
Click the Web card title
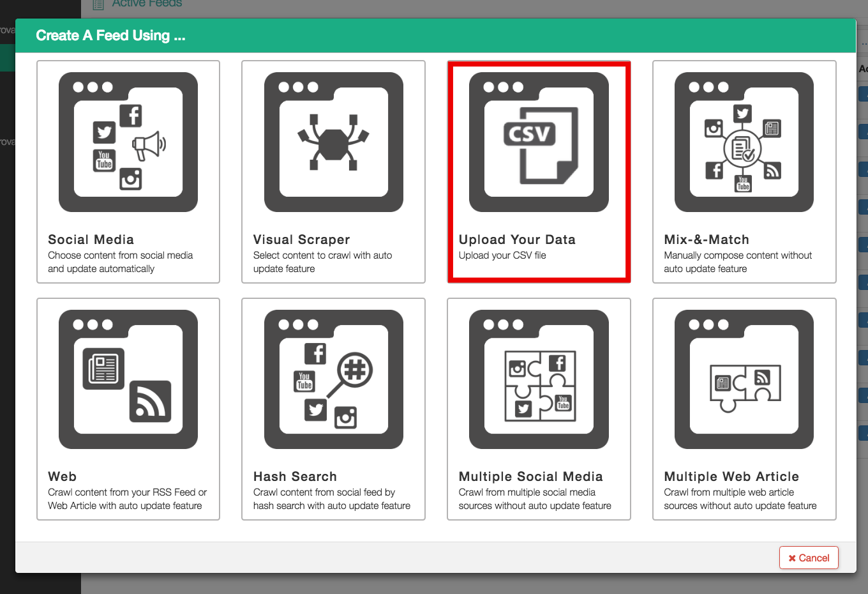[x=62, y=476]
